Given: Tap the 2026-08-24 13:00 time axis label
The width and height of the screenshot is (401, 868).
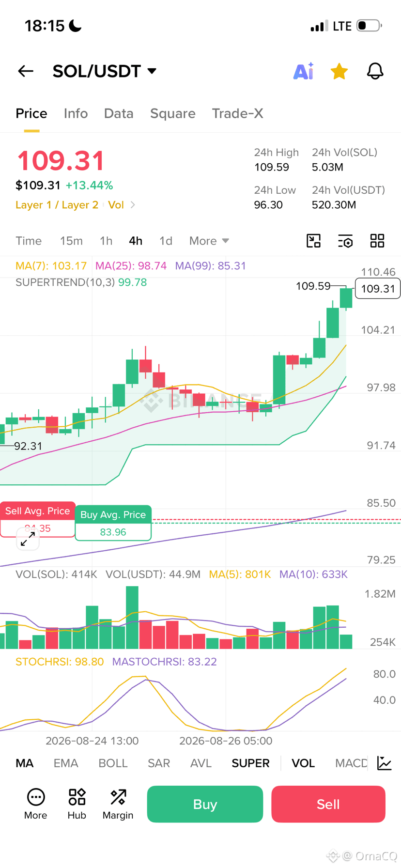Looking at the screenshot, I should coord(92,741).
